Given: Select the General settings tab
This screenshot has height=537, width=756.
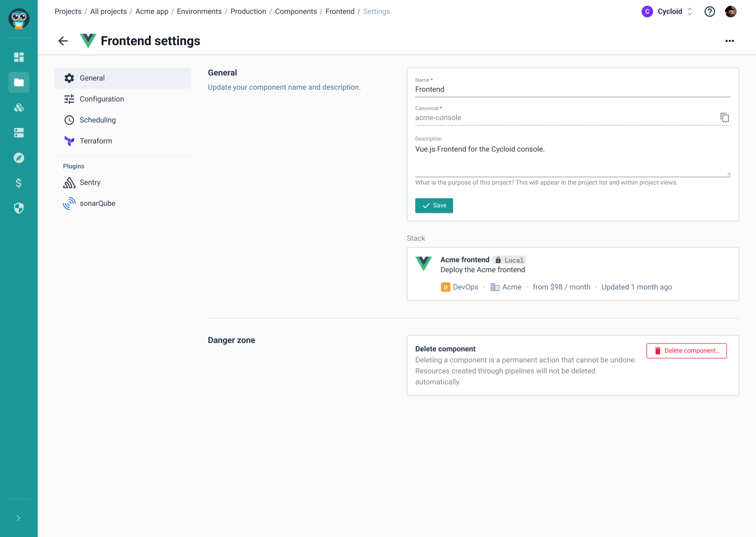Looking at the screenshot, I should pos(123,78).
